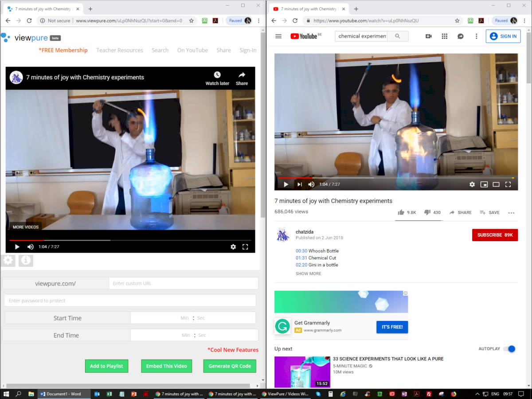This screenshot has height=399, width=532.
Task: Jump to the 02:20 timestamp link
Action: click(301, 265)
